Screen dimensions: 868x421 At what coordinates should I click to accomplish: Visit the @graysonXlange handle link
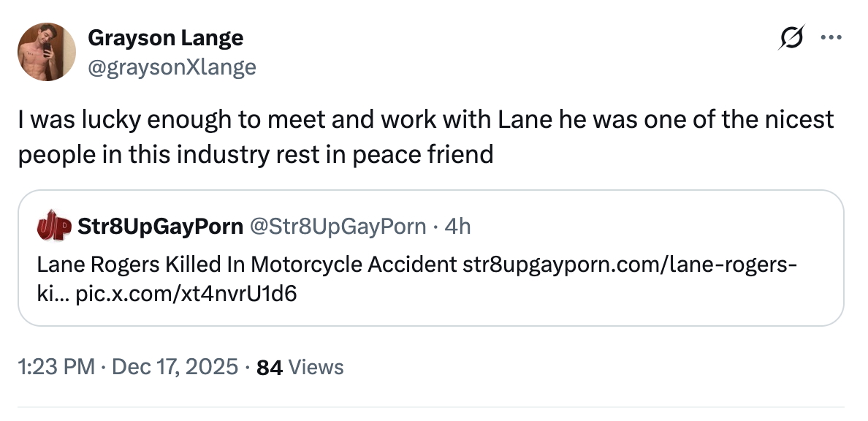(x=172, y=67)
